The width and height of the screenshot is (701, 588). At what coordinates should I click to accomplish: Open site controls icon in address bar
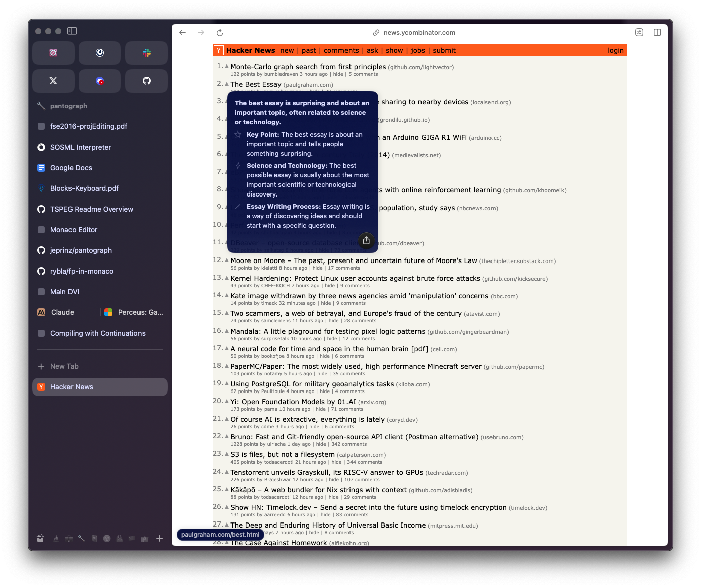[x=639, y=33]
